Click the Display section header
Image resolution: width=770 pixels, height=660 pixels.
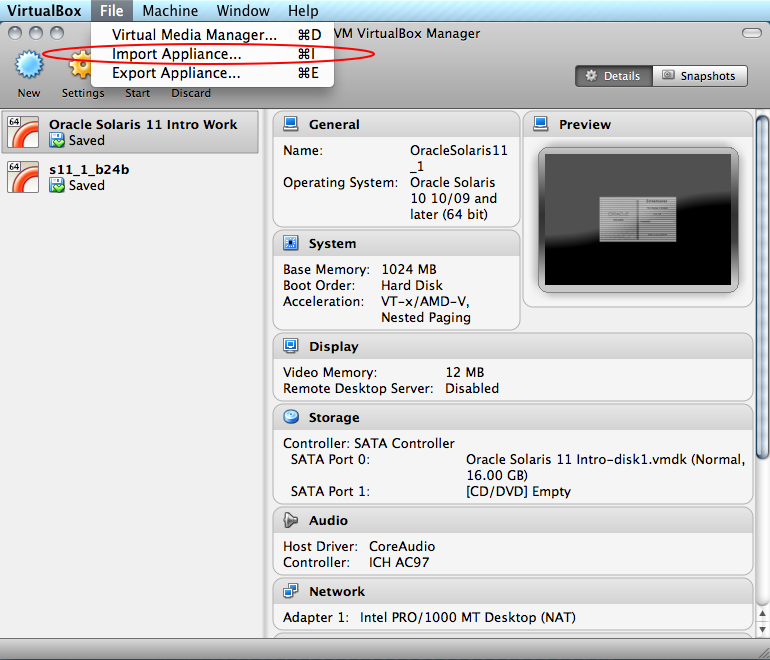[513, 346]
